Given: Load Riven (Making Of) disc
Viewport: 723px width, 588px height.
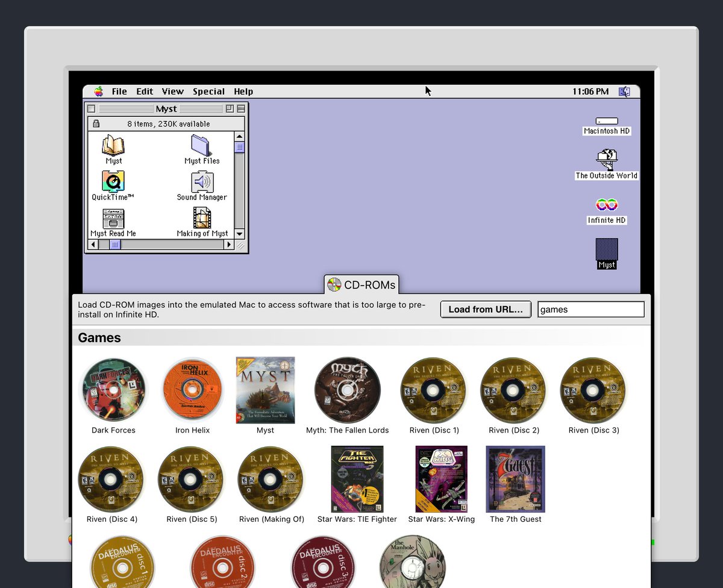Looking at the screenshot, I should click(271, 480).
